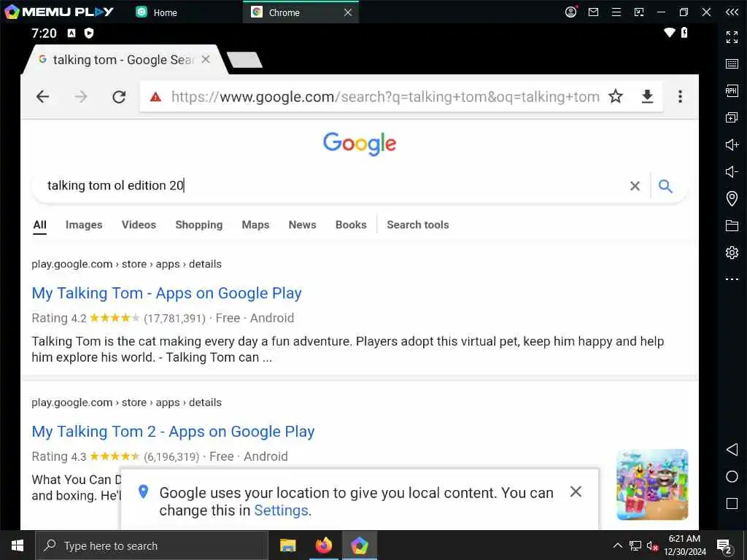Show hidden system tray icons
The width and height of the screenshot is (747, 560).
click(x=617, y=545)
